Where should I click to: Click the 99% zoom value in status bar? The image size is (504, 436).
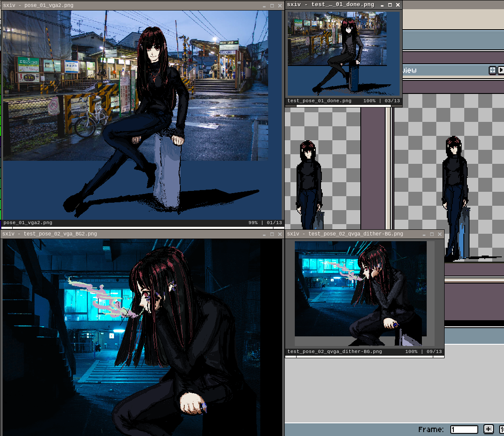click(x=253, y=222)
